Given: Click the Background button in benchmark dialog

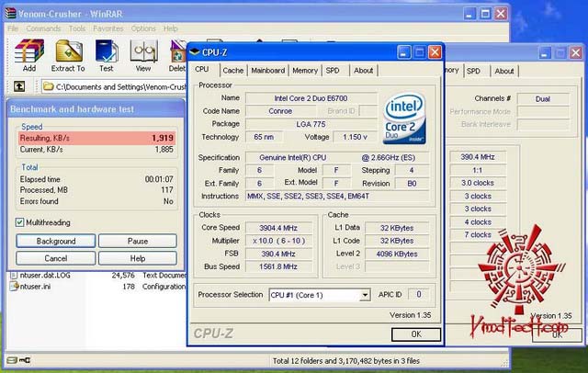Looking at the screenshot, I should coord(56,241).
